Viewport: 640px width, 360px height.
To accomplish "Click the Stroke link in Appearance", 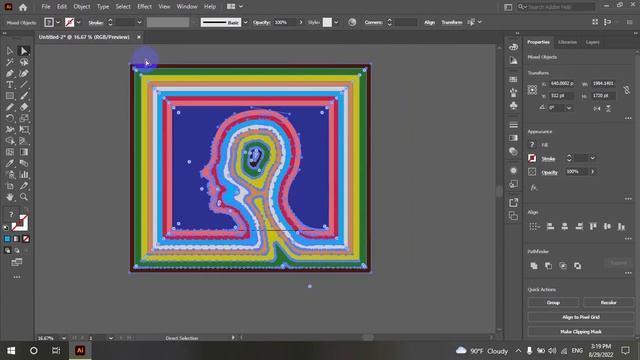I will click(548, 159).
